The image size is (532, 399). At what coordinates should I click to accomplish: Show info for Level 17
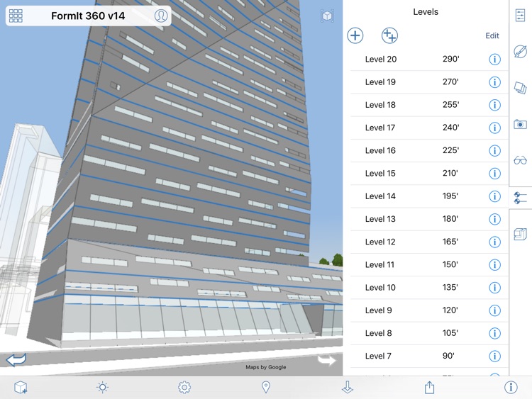click(x=494, y=128)
